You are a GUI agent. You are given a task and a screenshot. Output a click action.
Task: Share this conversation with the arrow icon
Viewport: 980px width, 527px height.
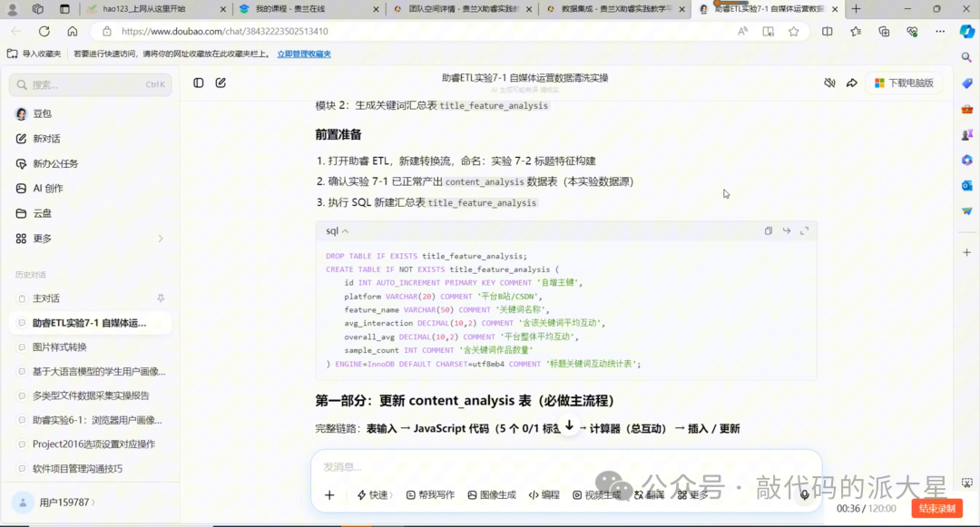point(852,83)
